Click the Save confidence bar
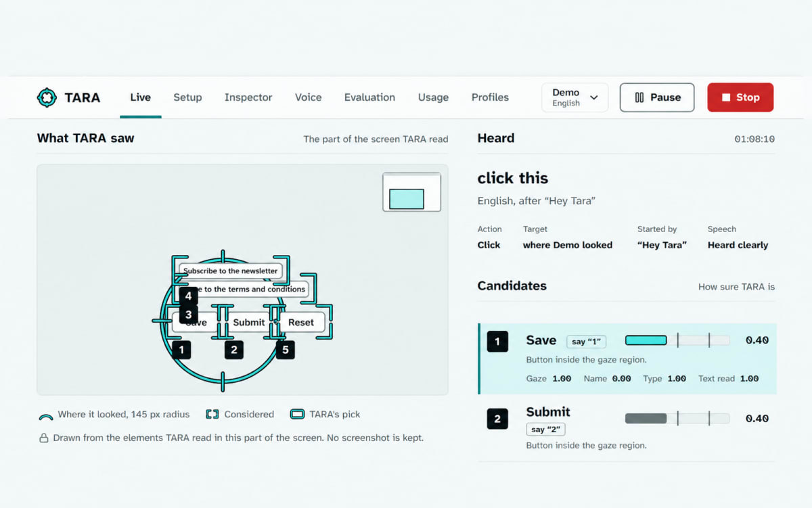This screenshot has height=508, width=812. (677, 340)
